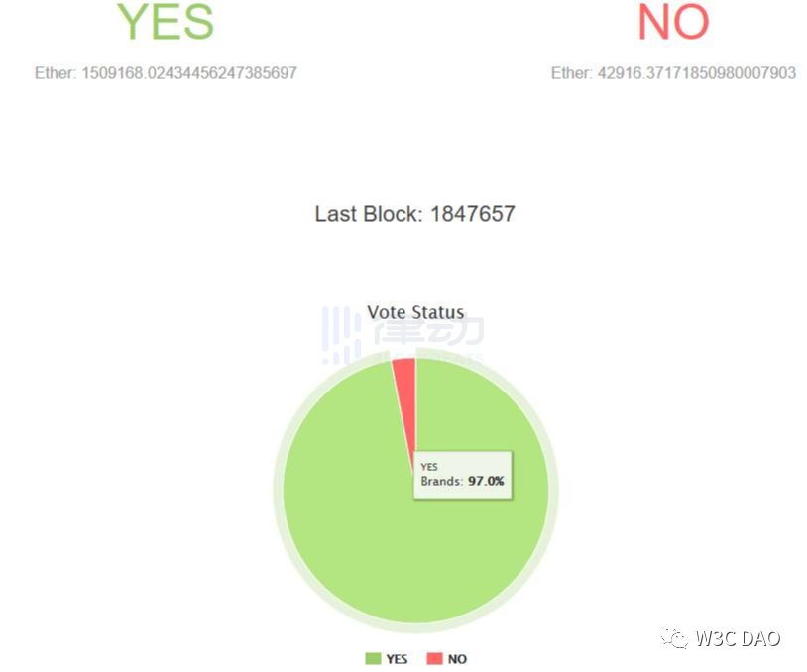
Task: Select the NO Ether amount text
Action: [673, 73]
